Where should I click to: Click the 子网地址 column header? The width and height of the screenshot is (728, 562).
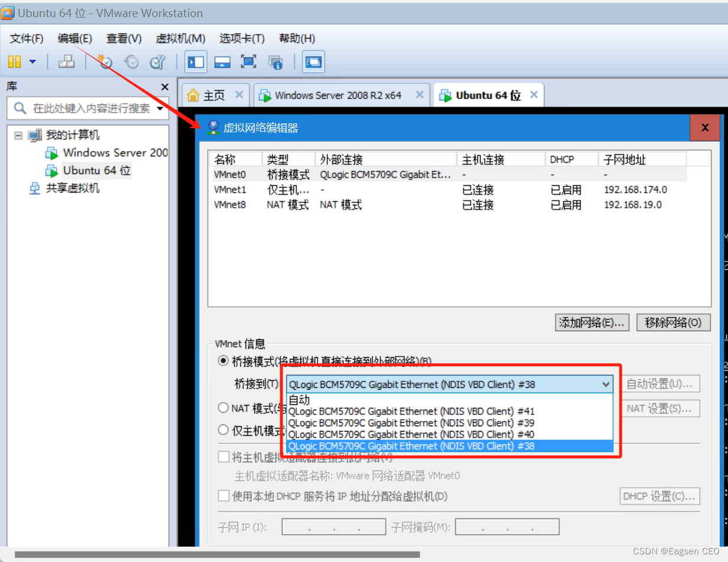click(x=642, y=159)
